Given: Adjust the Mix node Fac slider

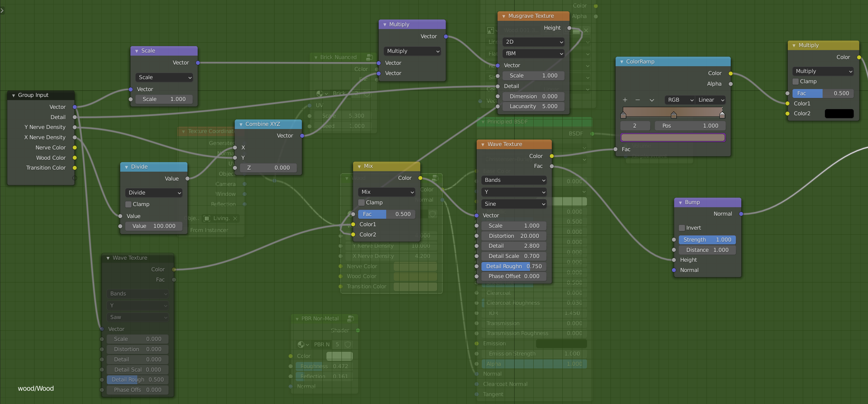Looking at the screenshot, I should tap(387, 214).
